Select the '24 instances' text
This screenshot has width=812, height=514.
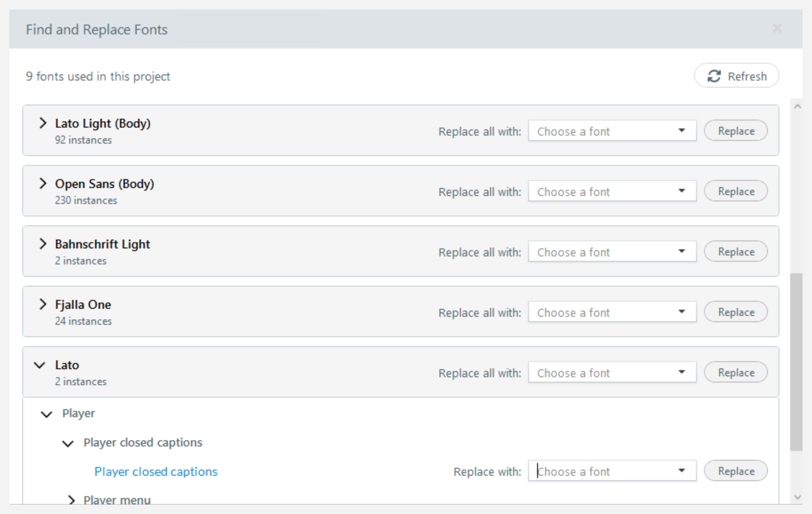pos(83,321)
